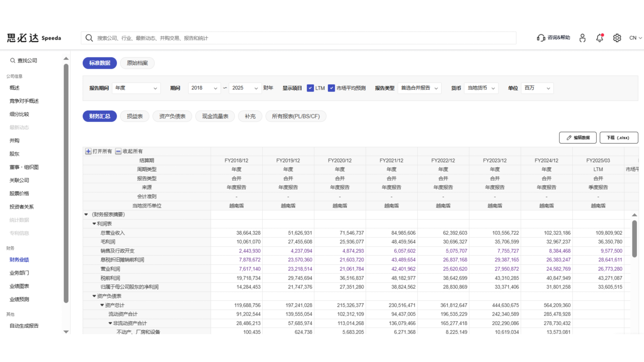Screen dimensions: 644x362
Task: Open the notifications bell
Action: (x=600, y=38)
